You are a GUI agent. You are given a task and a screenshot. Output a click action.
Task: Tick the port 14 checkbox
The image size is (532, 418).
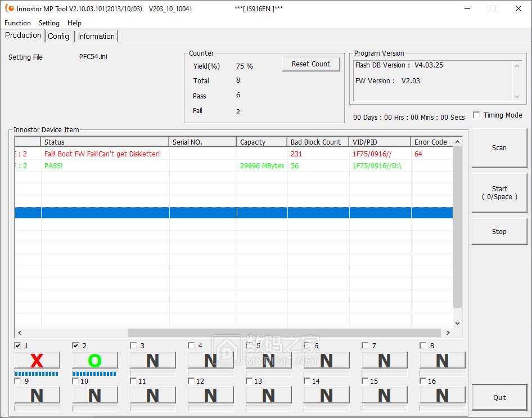[x=307, y=381]
